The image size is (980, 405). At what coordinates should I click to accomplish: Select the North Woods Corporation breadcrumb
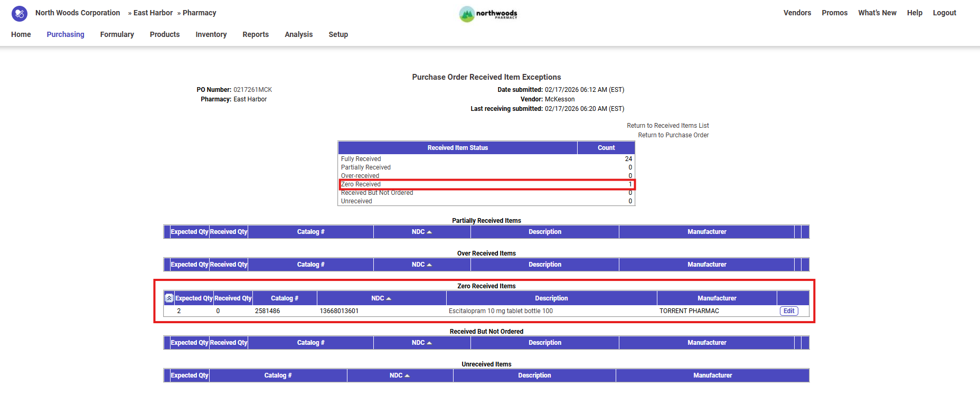coord(78,13)
